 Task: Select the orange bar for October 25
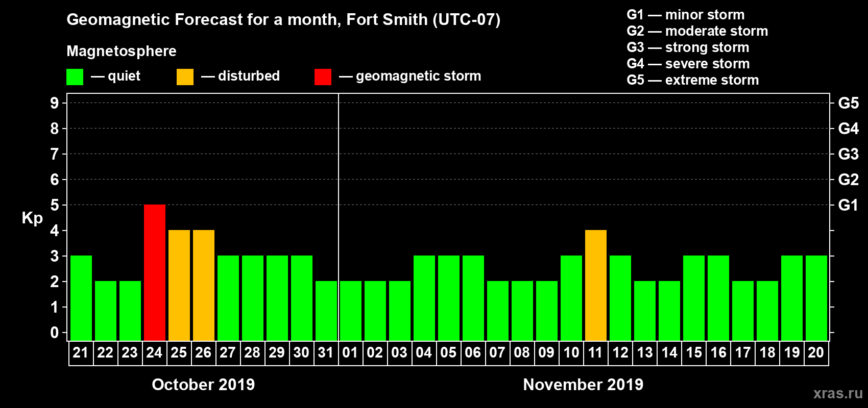(179, 286)
